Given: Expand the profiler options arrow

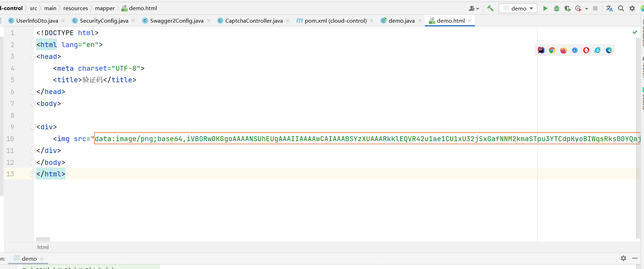Looking at the screenshot, I should 587,9.
